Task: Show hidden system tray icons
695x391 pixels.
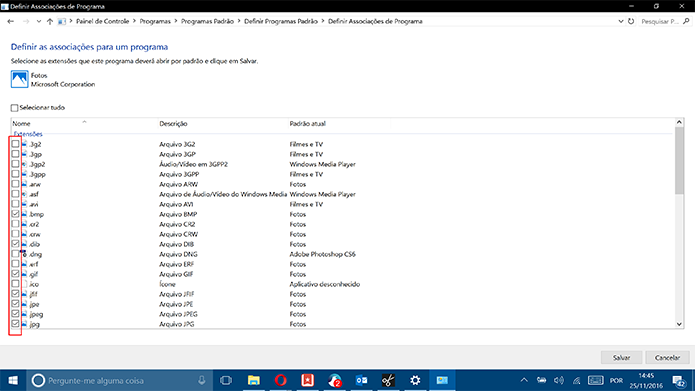Action: [x=524, y=380]
